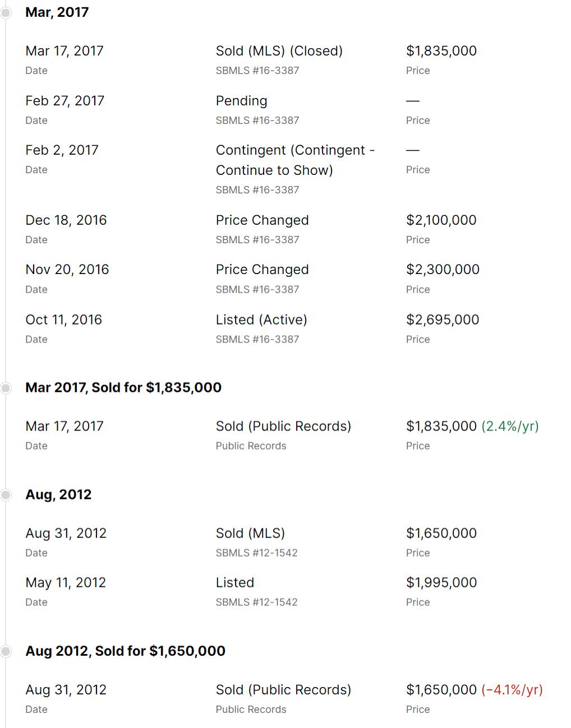Click the timeline dot beside Mar, 2017 heading
This screenshot has width=571, height=728.
6,12
